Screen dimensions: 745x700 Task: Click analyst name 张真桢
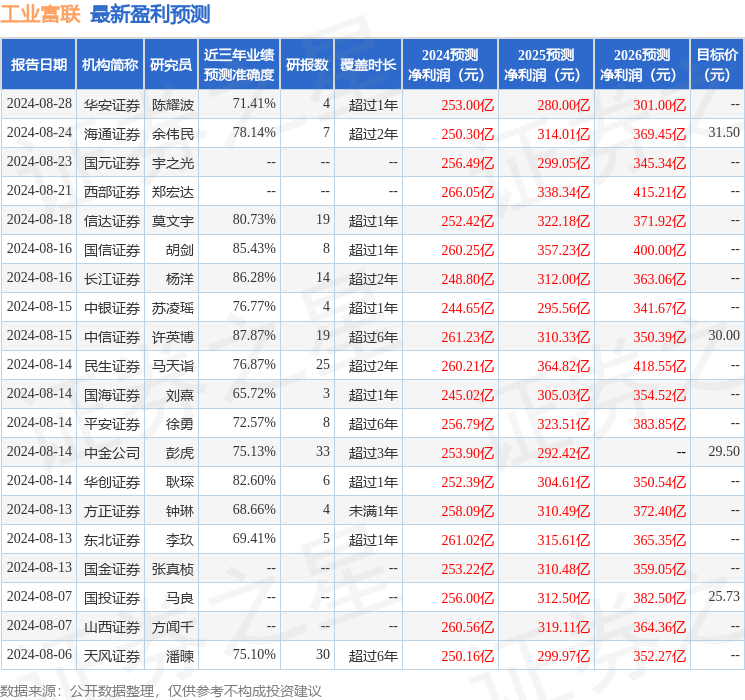173,569
